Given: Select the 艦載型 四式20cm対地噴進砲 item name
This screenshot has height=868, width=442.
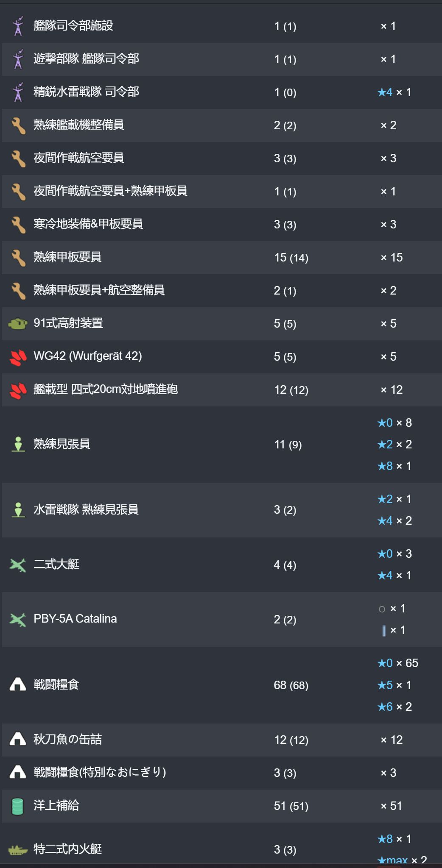Looking at the screenshot, I should point(106,389).
